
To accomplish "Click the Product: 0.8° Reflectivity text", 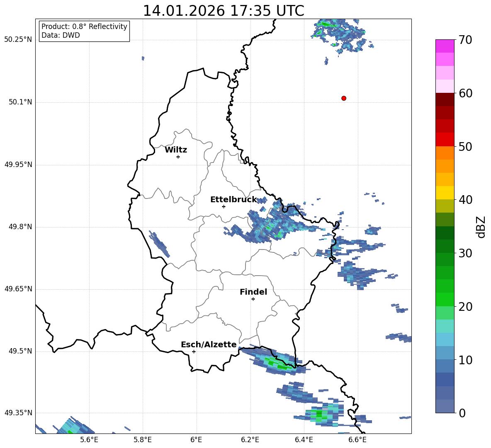I will coord(84,26).
